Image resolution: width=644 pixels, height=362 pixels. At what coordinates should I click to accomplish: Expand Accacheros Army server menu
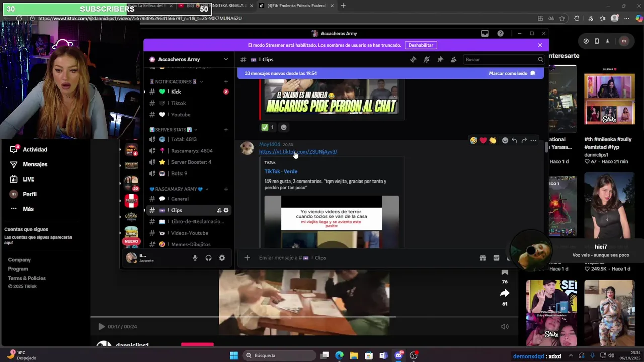pyautogui.click(x=226, y=59)
